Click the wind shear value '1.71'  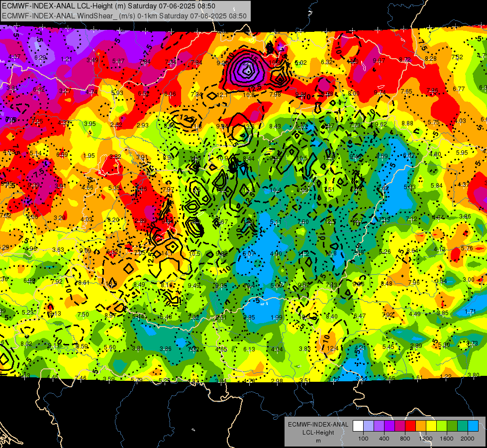(x=471, y=312)
